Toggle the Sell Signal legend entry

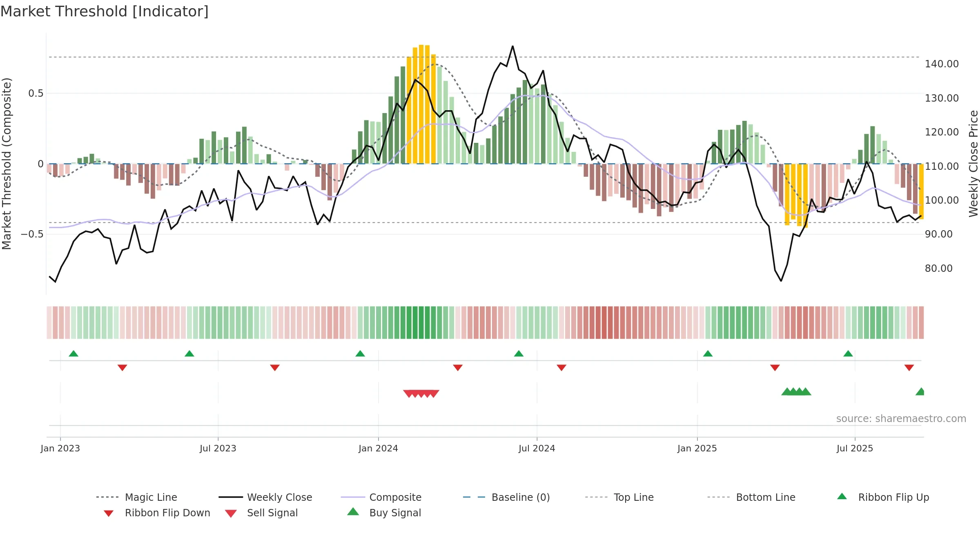click(261, 513)
